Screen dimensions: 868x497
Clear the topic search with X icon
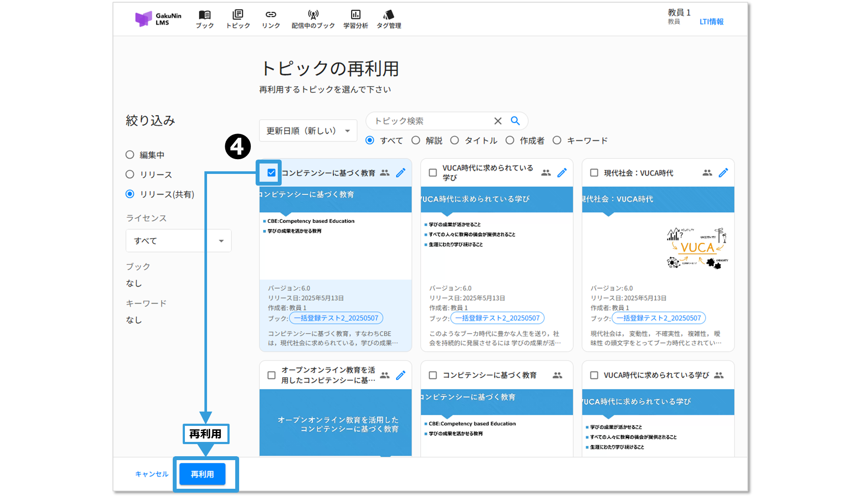coord(498,121)
